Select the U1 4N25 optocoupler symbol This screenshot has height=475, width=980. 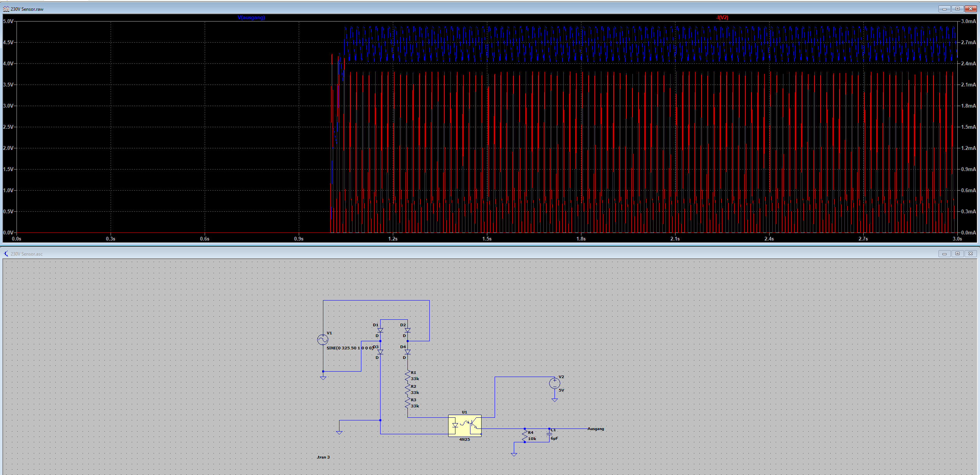pos(465,426)
